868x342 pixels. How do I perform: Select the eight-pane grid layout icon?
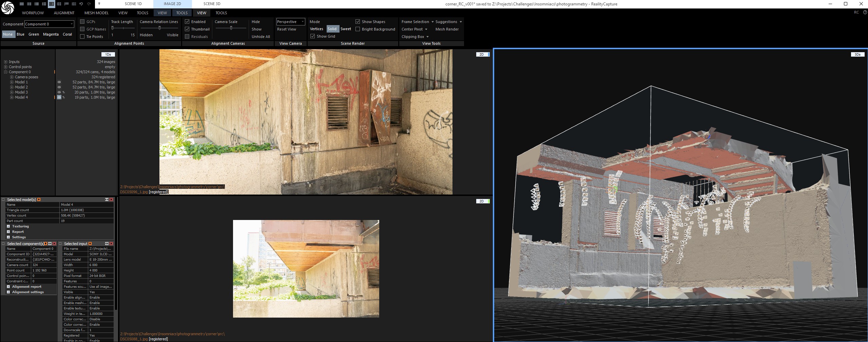pyautogui.click(x=74, y=4)
